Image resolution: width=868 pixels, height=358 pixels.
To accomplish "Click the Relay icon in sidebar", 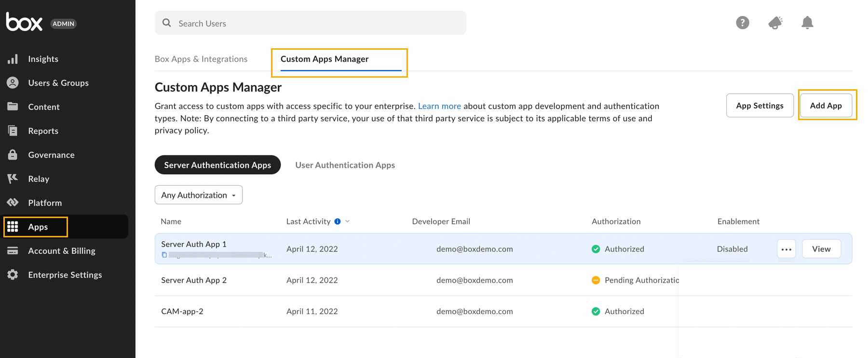I will pyautogui.click(x=13, y=179).
